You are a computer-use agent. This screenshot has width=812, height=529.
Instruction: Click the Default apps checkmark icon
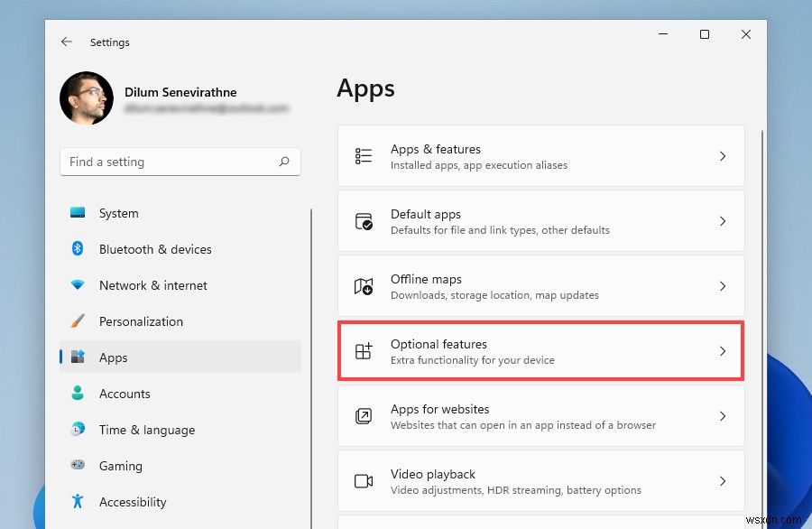(x=364, y=220)
